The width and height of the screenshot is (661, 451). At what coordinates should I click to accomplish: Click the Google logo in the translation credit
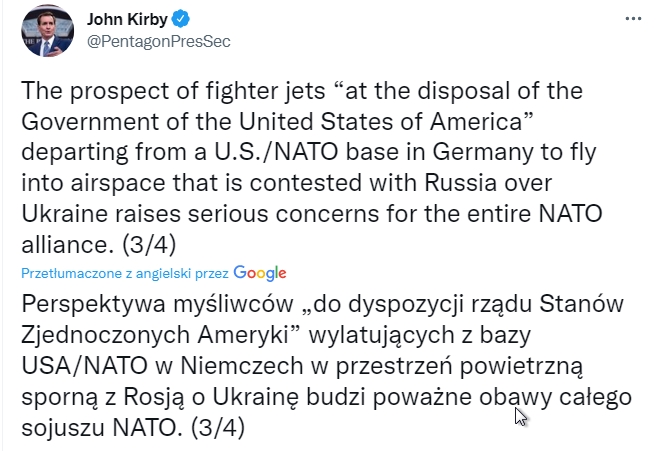click(260, 272)
